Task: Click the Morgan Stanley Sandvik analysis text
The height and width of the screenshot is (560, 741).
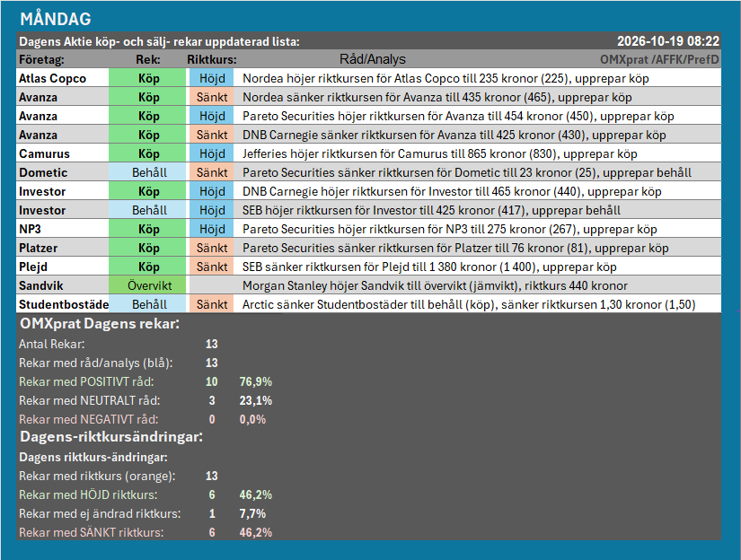Action: tap(436, 286)
